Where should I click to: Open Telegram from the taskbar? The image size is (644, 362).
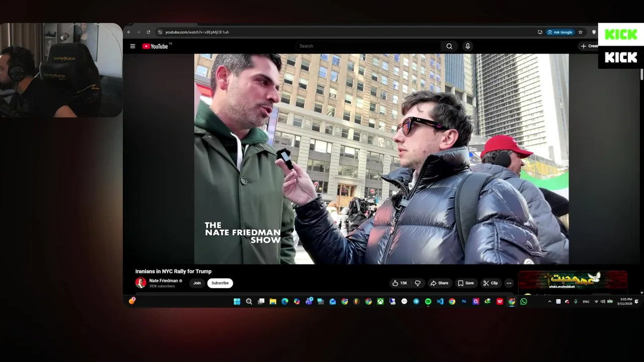pyautogui.click(x=416, y=302)
